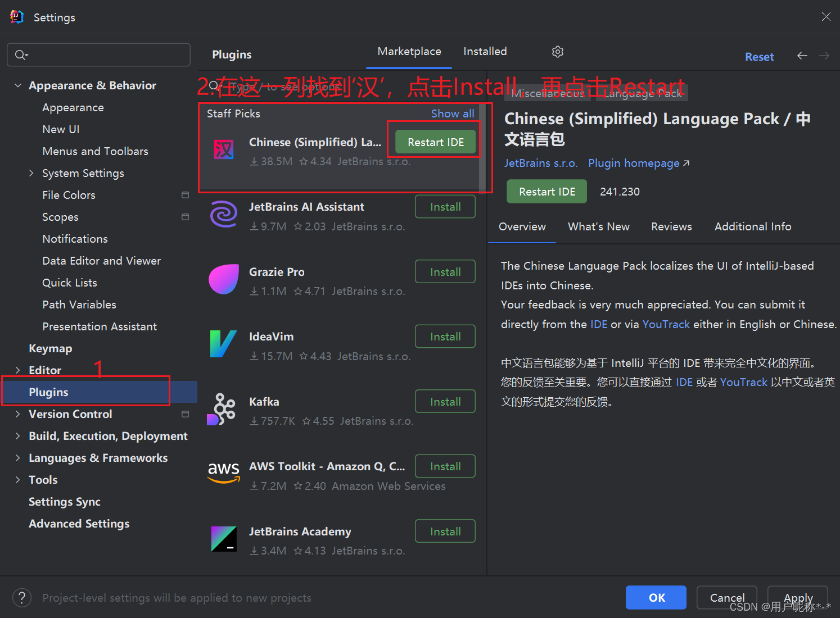
Task: Select Advanced Settings item
Action: (x=79, y=524)
